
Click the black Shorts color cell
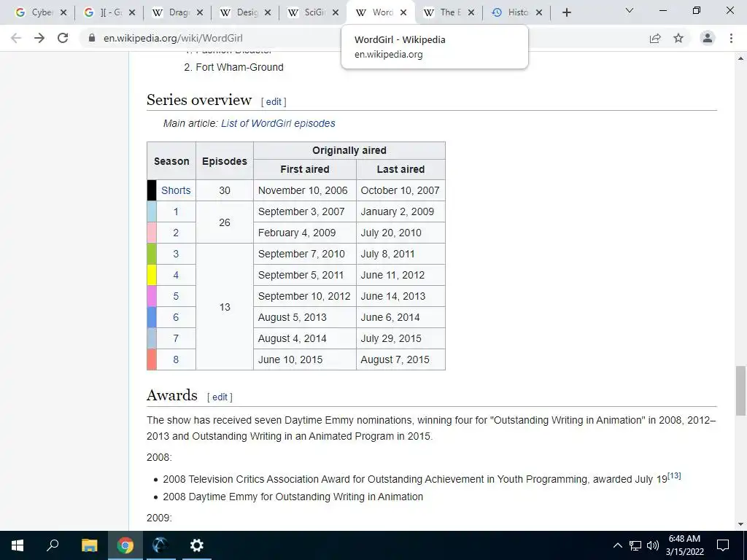tap(152, 190)
